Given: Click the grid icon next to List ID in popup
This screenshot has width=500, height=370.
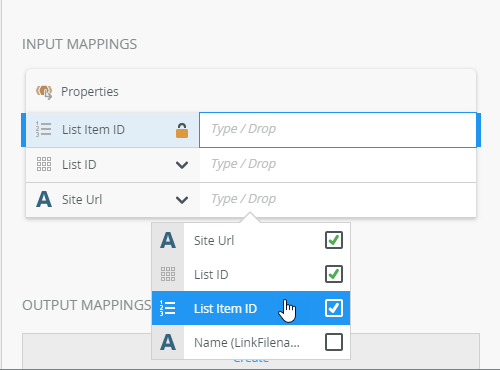Looking at the screenshot, I should (x=168, y=274).
